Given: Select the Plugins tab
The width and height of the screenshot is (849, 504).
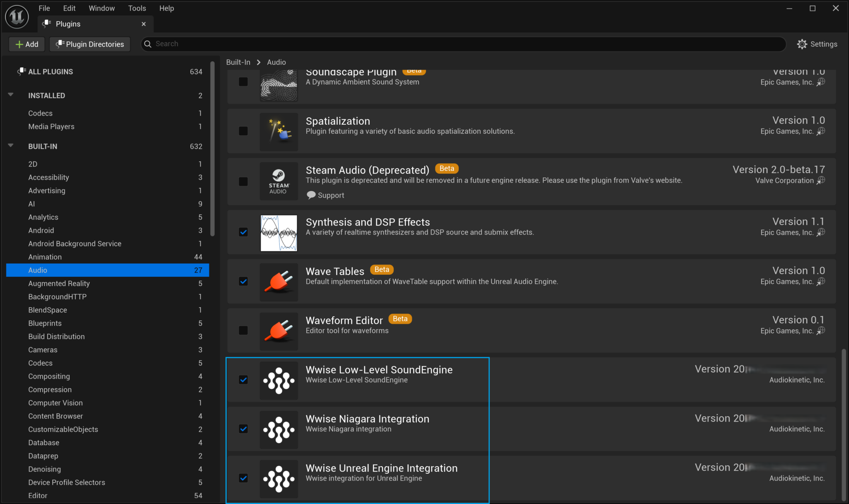Looking at the screenshot, I should 68,24.
